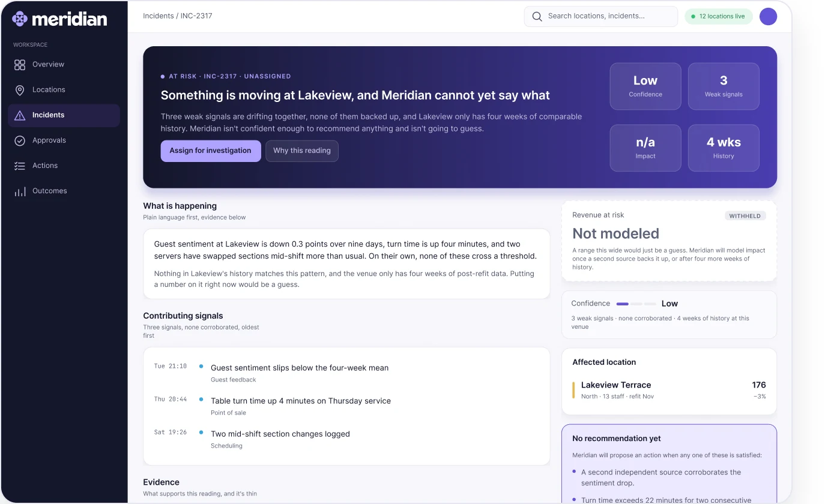Click the Not modeled value

click(615, 233)
